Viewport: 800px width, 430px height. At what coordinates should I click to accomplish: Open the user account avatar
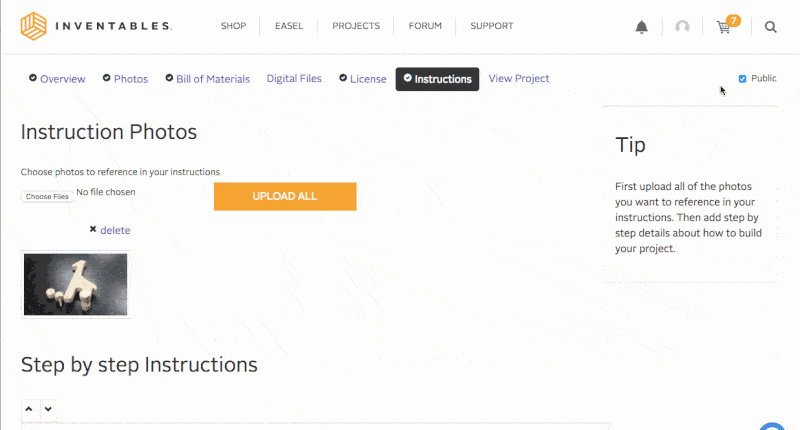682,27
